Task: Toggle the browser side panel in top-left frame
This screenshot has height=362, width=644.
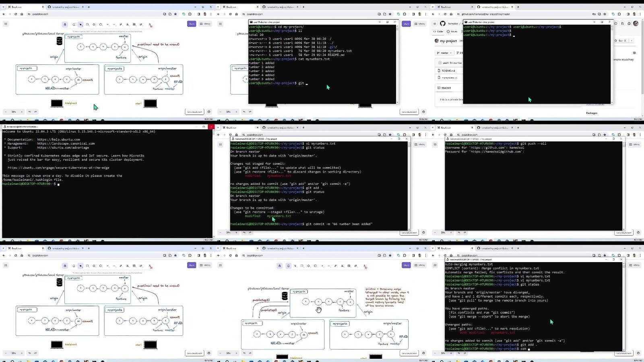Action: (x=199, y=14)
